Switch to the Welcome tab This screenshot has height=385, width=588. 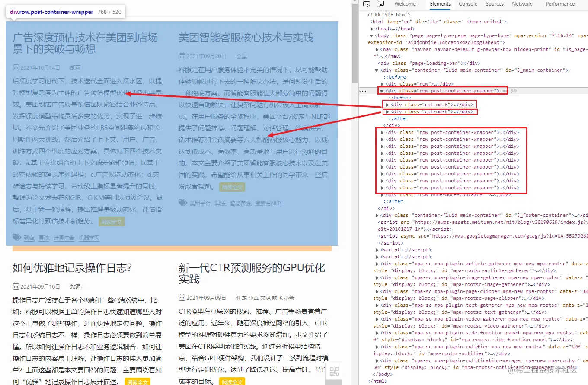click(405, 4)
